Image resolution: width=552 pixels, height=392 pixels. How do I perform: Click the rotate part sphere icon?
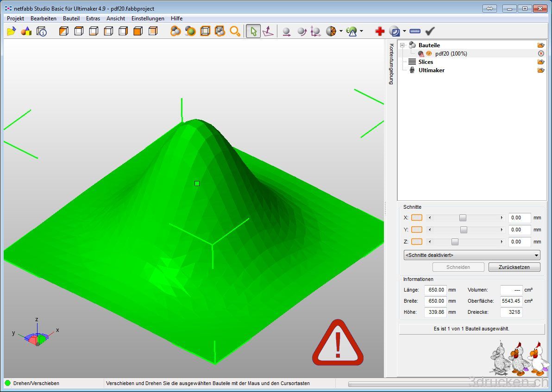(301, 31)
